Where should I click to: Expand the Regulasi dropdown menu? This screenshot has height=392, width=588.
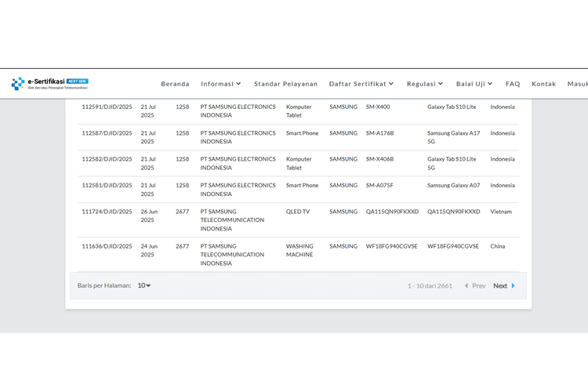(x=425, y=84)
